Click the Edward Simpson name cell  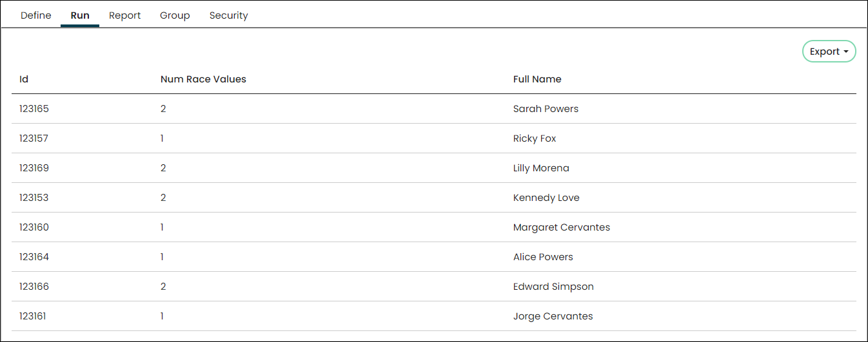pos(553,287)
